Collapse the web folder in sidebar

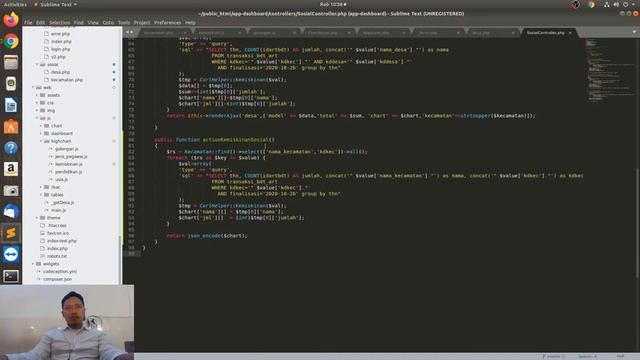point(33,87)
